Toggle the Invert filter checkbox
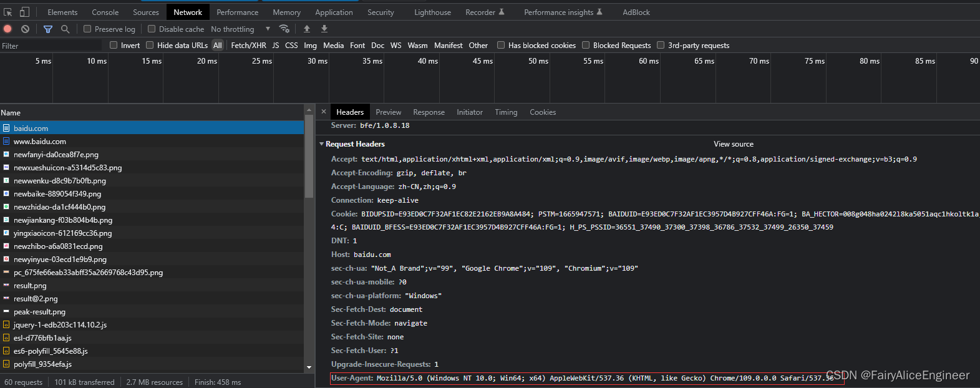 coord(114,45)
